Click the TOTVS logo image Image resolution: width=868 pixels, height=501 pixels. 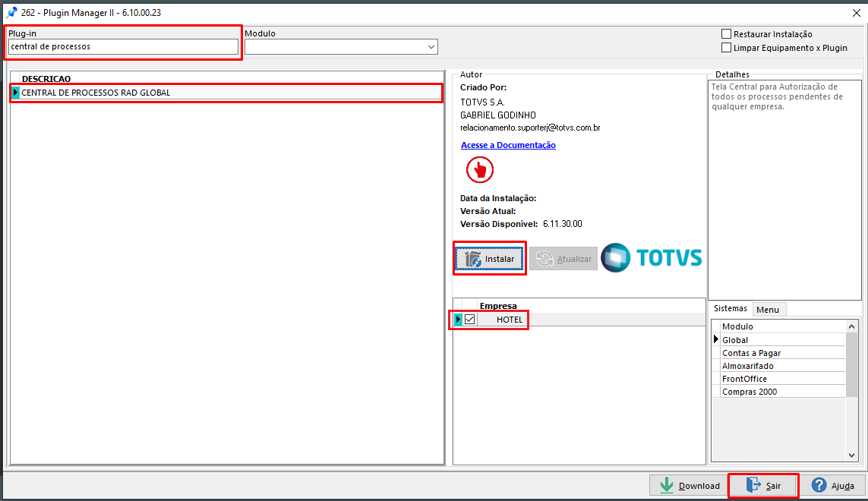(x=652, y=257)
